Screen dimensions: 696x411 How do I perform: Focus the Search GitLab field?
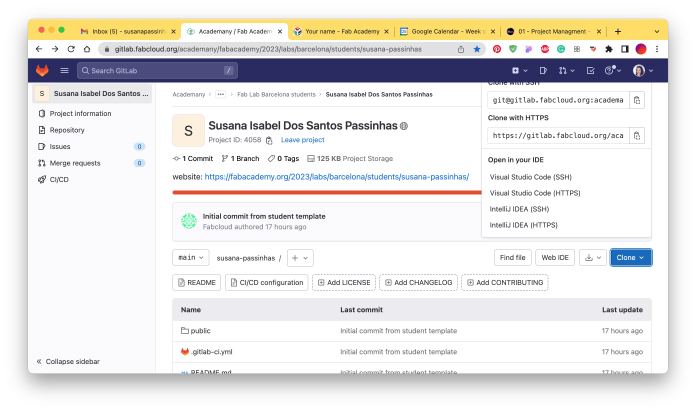[157, 71]
